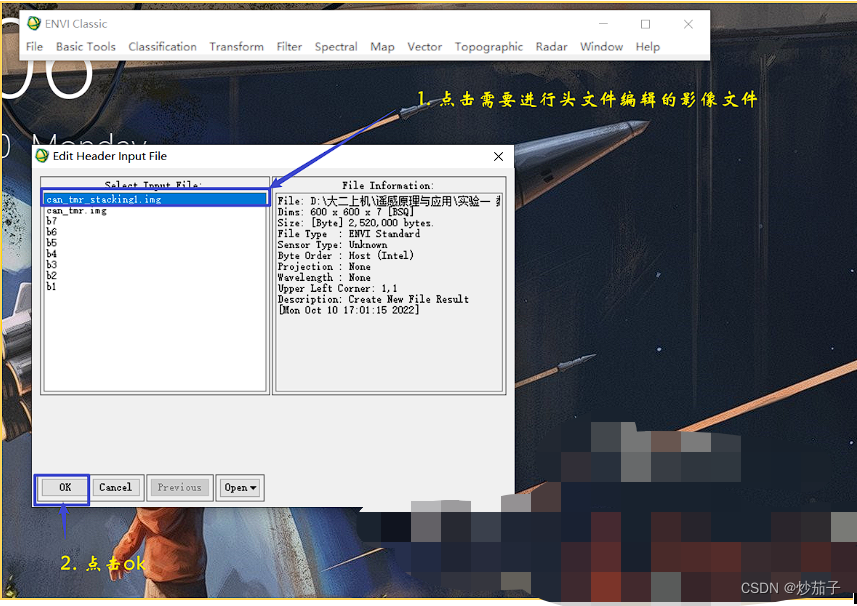Open the Topographic menu

tap(489, 47)
